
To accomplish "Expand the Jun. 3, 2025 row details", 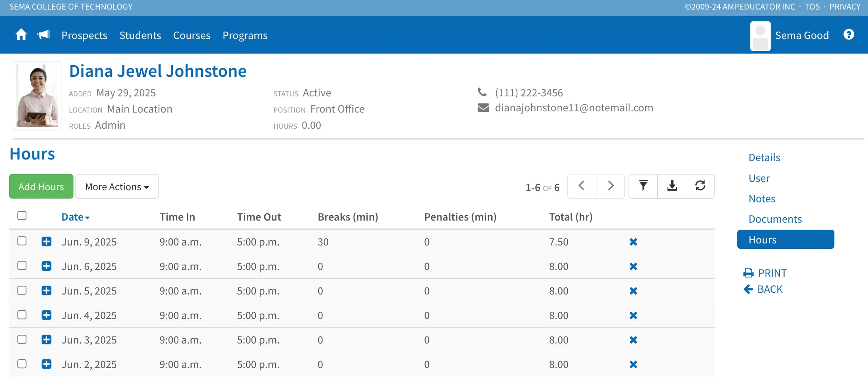I will 46,339.
